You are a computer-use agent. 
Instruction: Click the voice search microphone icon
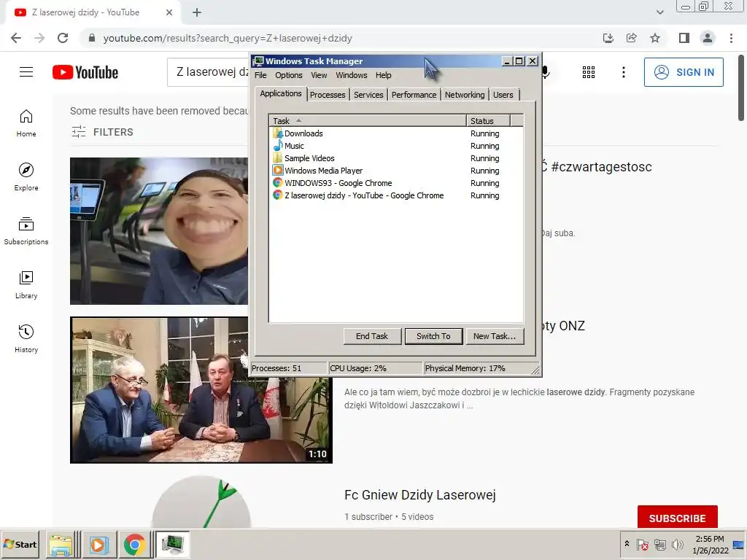pyautogui.click(x=546, y=72)
